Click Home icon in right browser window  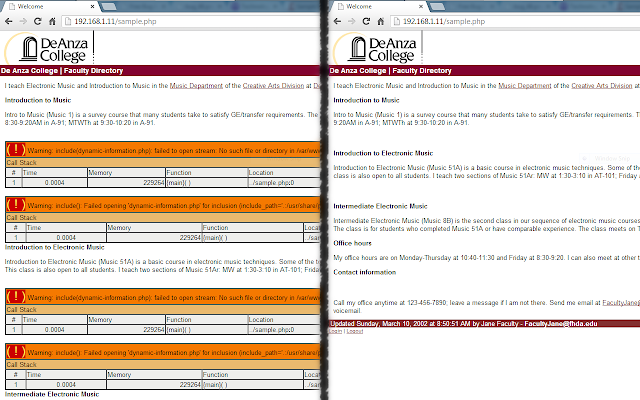[x=381, y=21]
